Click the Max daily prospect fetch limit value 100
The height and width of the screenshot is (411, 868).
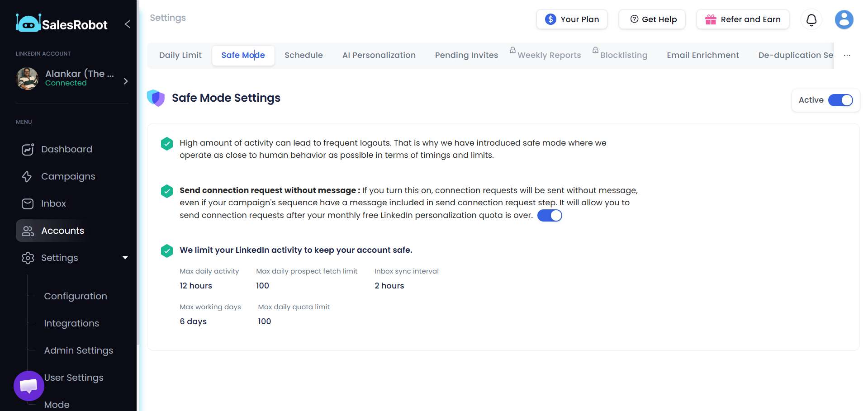click(x=263, y=286)
